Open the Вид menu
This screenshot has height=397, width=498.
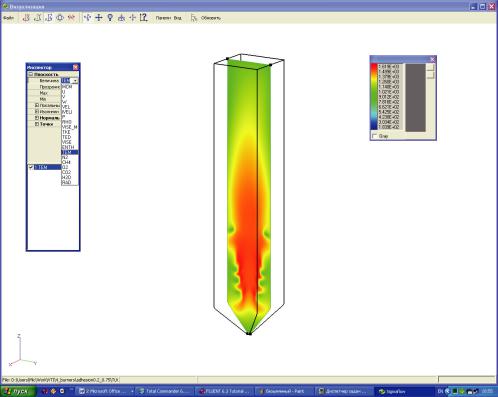coord(178,18)
